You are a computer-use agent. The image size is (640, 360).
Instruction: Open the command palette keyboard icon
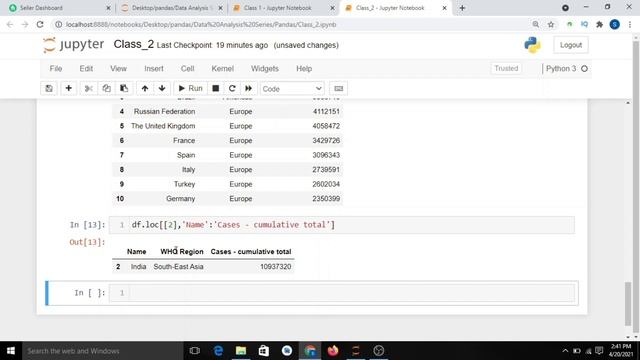pos(338,89)
